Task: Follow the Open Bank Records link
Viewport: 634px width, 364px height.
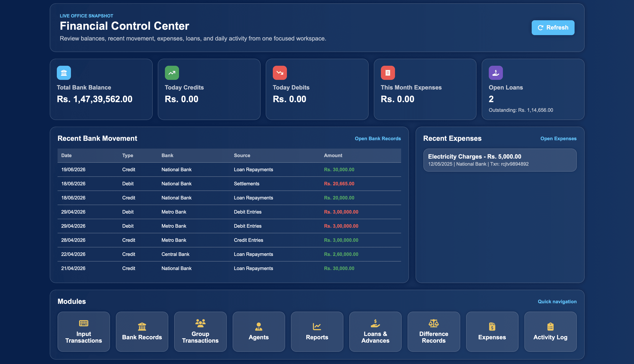Action: point(378,139)
